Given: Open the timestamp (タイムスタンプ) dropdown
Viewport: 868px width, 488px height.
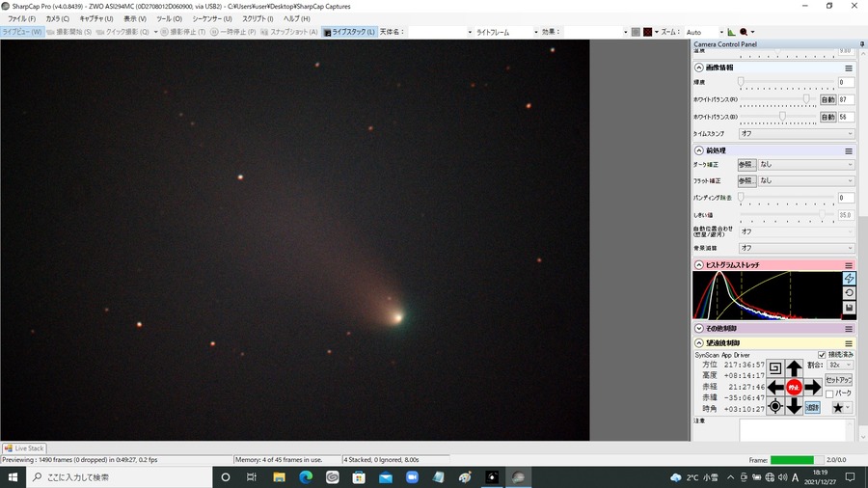Looking at the screenshot, I should coord(797,133).
